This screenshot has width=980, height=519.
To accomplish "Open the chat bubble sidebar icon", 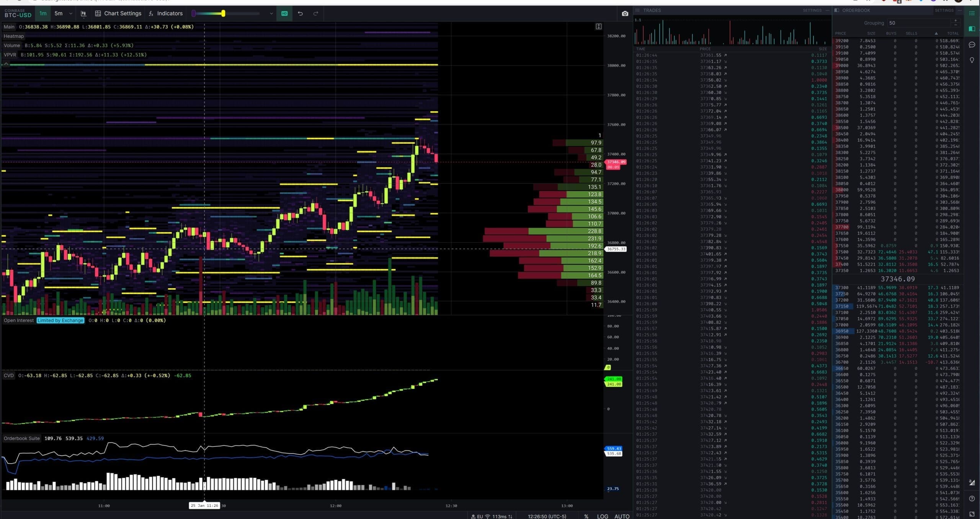I will (x=972, y=45).
